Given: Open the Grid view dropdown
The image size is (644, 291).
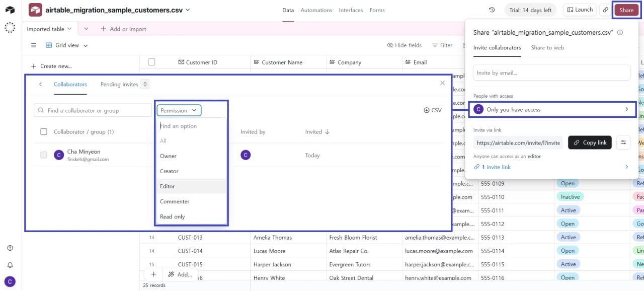Looking at the screenshot, I should point(67,45).
